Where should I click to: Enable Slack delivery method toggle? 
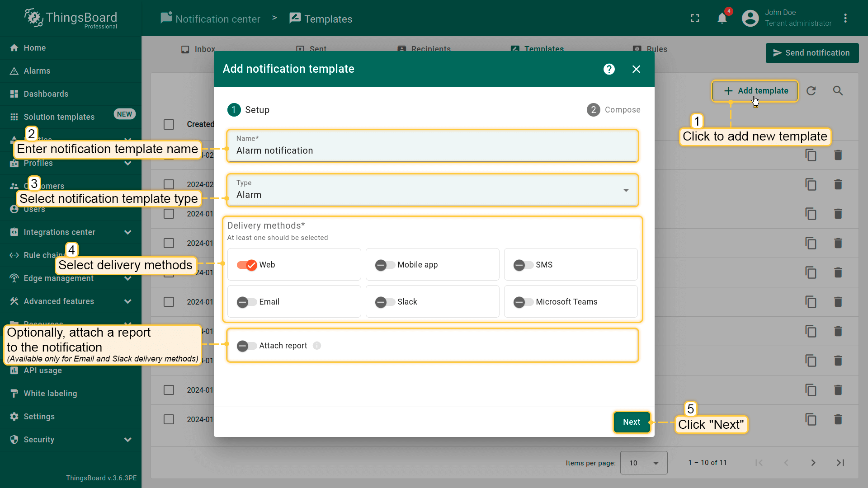coord(385,302)
